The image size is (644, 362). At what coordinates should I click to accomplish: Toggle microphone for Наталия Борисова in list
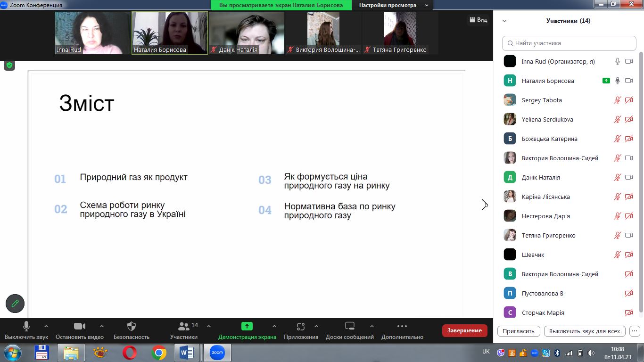click(617, 81)
